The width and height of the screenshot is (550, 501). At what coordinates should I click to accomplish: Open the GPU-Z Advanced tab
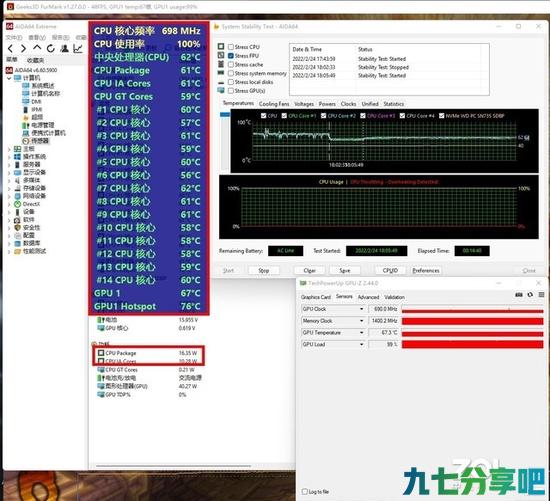pyautogui.click(x=368, y=297)
